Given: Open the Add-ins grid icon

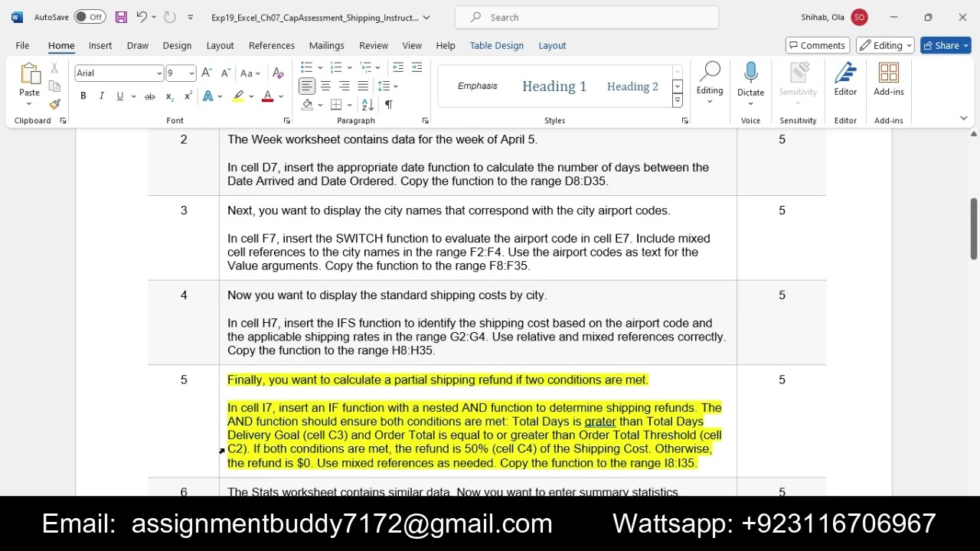Looking at the screenshot, I should [x=888, y=74].
